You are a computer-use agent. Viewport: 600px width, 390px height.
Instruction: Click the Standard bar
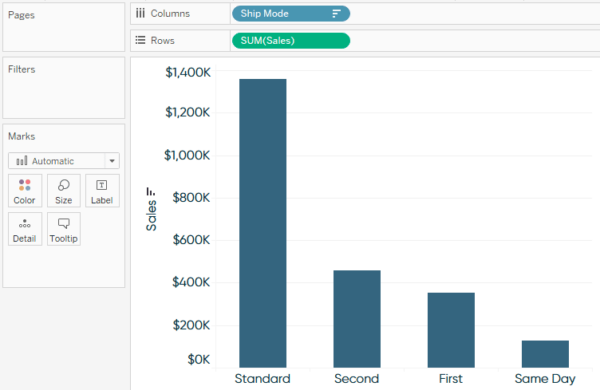(x=263, y=223)
